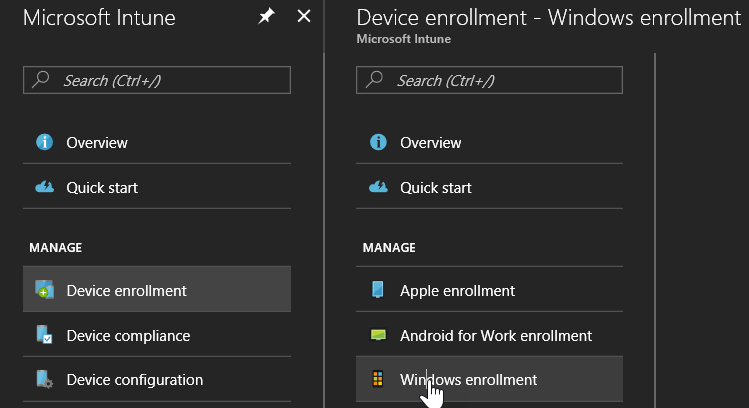Click the Quick start cloud icon in Intune blade
This screenshot has height=408, width=749.
point(44,188)
